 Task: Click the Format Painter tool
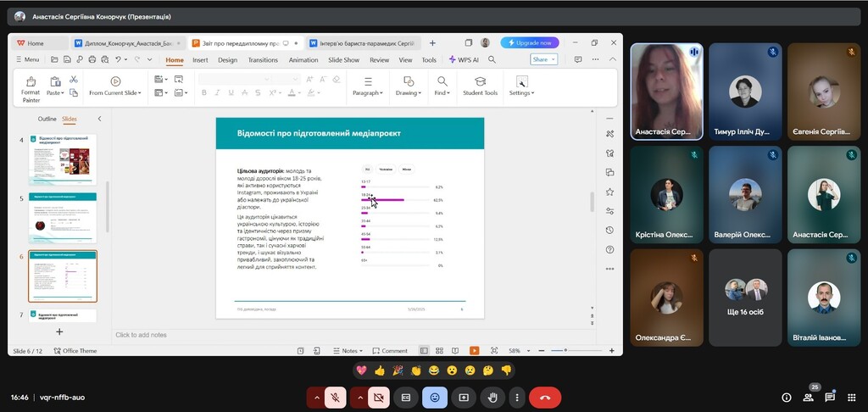coord(31,89)
